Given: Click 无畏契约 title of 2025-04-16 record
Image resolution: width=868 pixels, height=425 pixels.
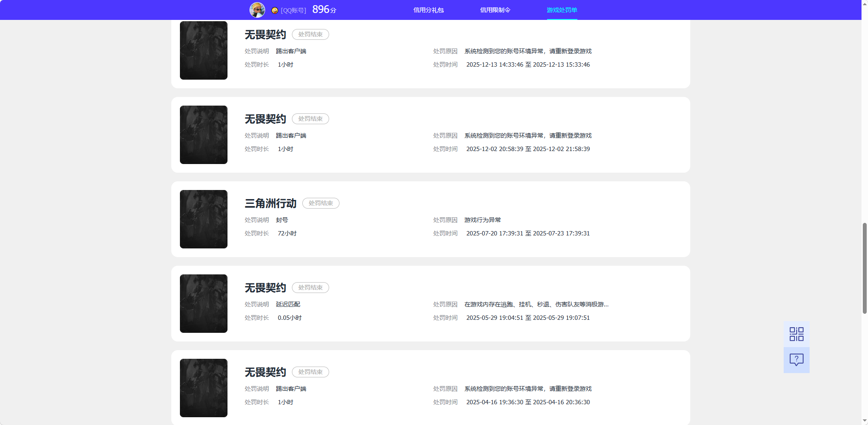Looking at the screenshot, I should pos(266,372).
